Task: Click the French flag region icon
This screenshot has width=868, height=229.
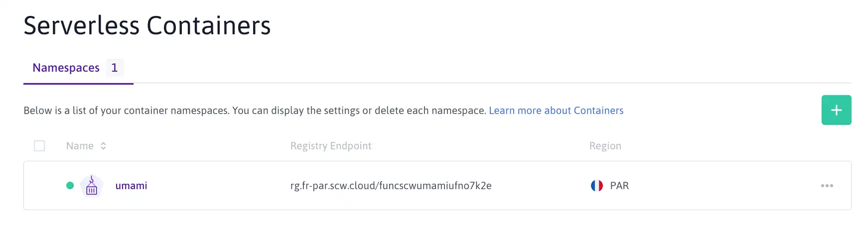Action: (596, 186)
